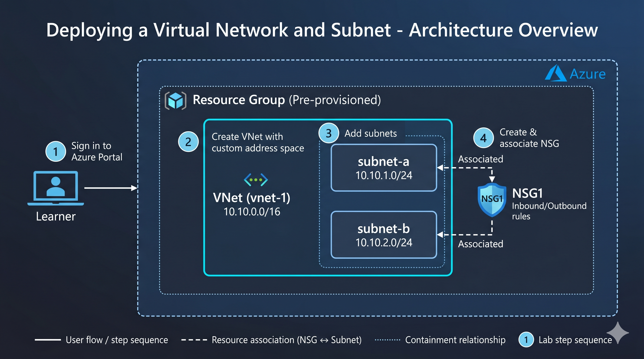The width and height of the screenshot is (644, 359).
Task: Click the 'Azure' wordmark text
Action: pyautogui.click(x=588, y=74)
